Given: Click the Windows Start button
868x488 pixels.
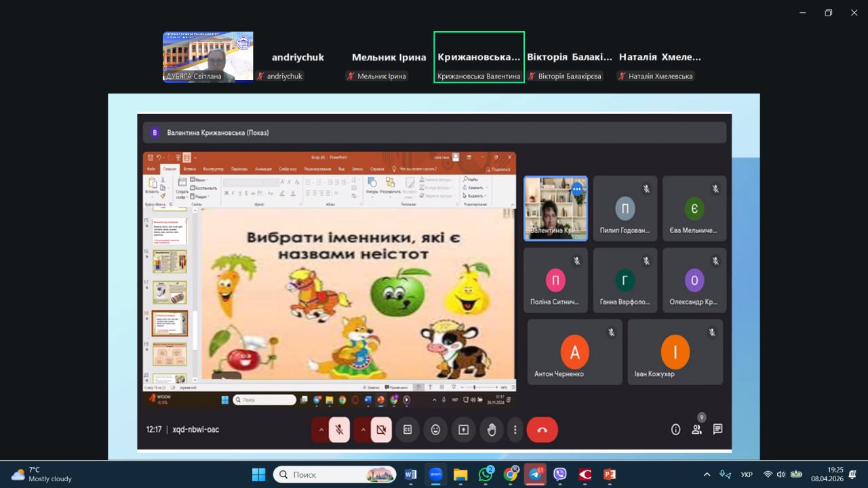Looking at the screenshot, I should [x=258, y=474].
